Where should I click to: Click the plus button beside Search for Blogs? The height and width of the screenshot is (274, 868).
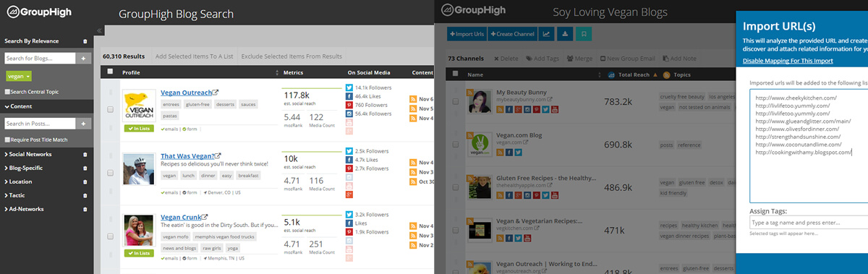coord(83,58)
